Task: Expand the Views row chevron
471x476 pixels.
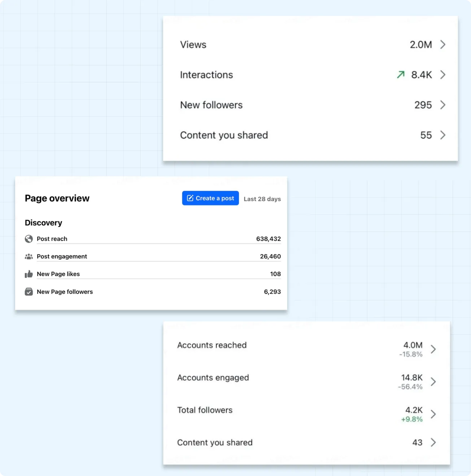Action: [x=443, y=45]
